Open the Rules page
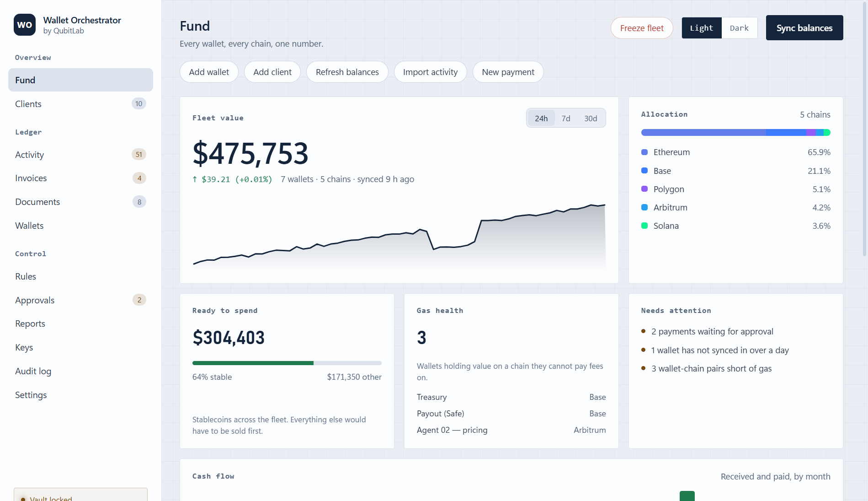Screen dimensions: 868x501 80,276
